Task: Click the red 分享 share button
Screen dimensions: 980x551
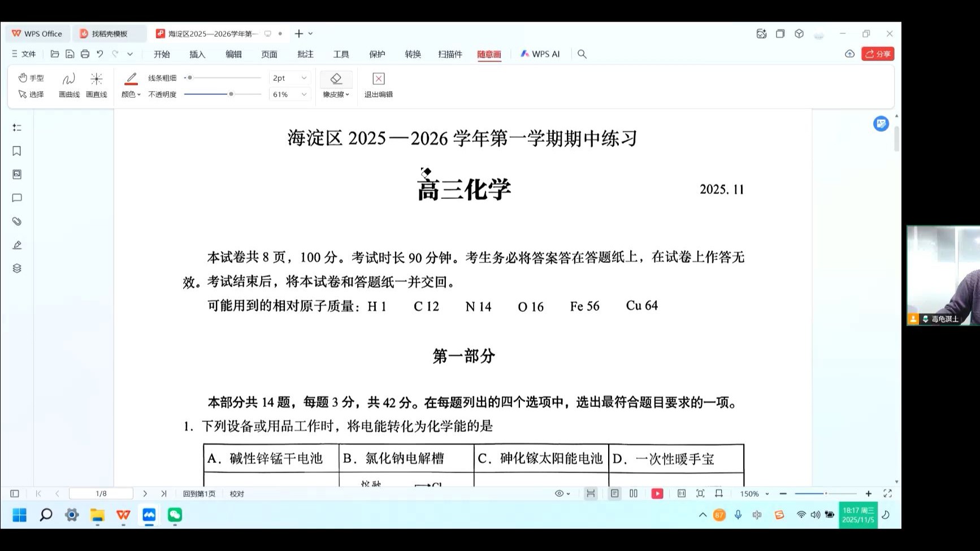Action: pos(878,54)
